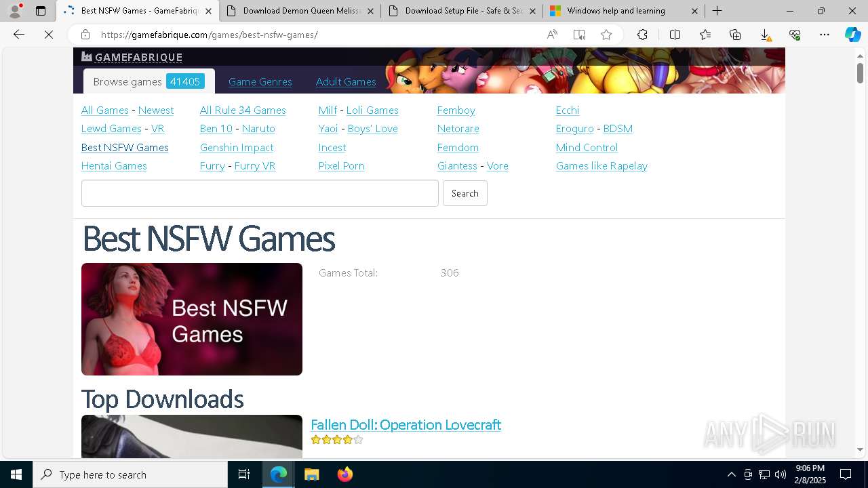Add page to favorites star icon
This screenshot has width=868, height=488.
(x=606, y=35)
